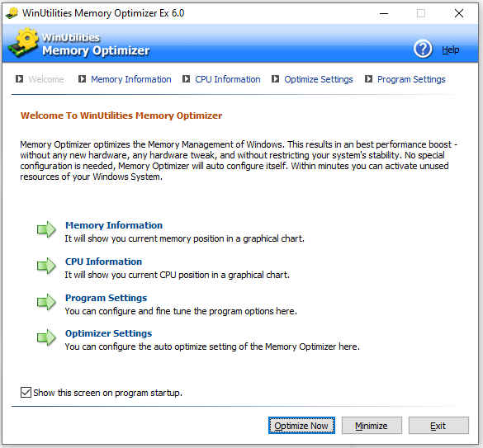
Task: Go to the Optimize Settings tab
Action: pos(319,79)
